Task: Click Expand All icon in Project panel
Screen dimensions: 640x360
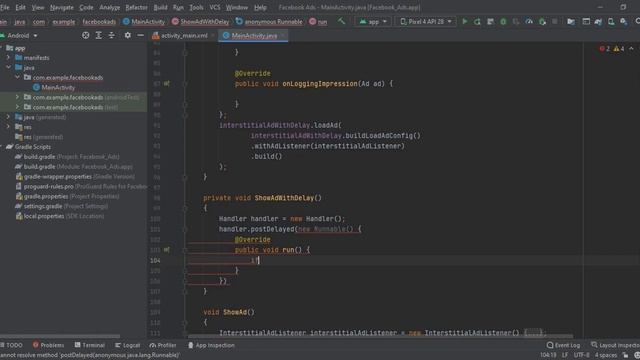Action: 98,36
